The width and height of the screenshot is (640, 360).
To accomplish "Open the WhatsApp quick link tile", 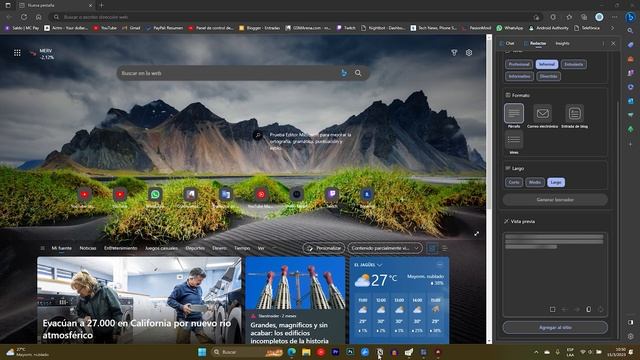I will point(155,194).
